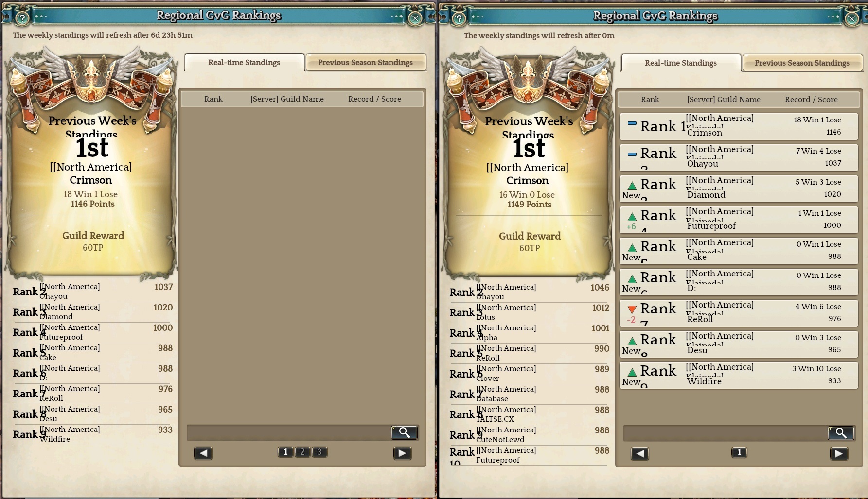The height and width of the screenshot is (499, 868).
Task: Switch to Previous Season Standings in right window
Action: point(802,63)
